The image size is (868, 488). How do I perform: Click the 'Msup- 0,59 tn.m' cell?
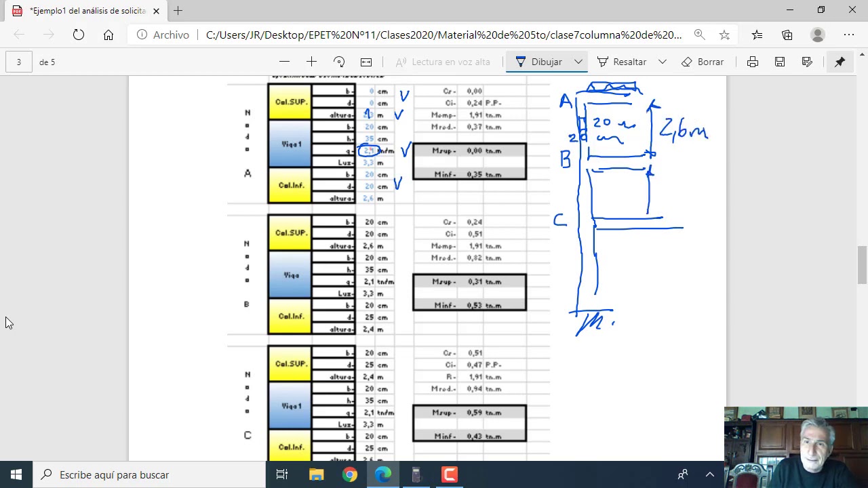point(469,412)
